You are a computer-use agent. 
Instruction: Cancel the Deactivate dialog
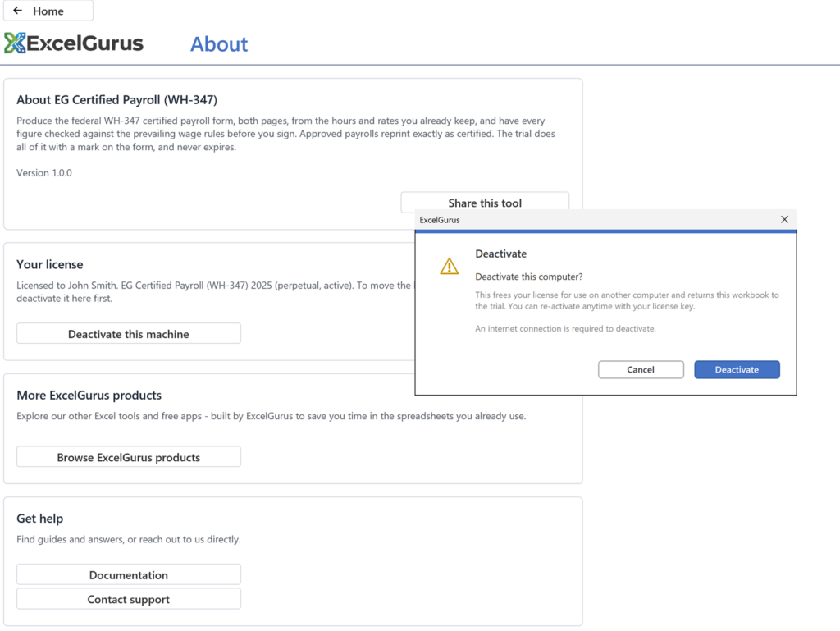[641, 369]
